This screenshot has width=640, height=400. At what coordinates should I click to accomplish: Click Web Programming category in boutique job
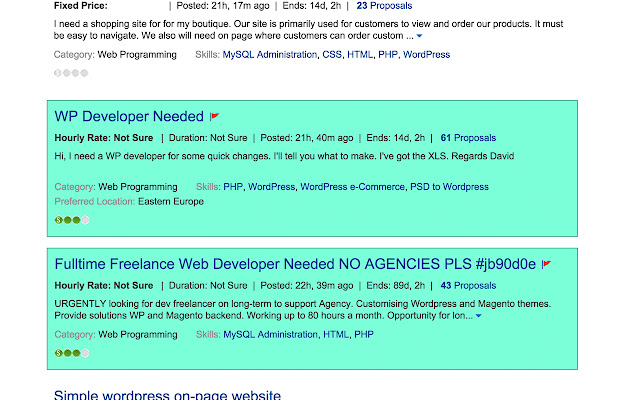coord(137,55)
